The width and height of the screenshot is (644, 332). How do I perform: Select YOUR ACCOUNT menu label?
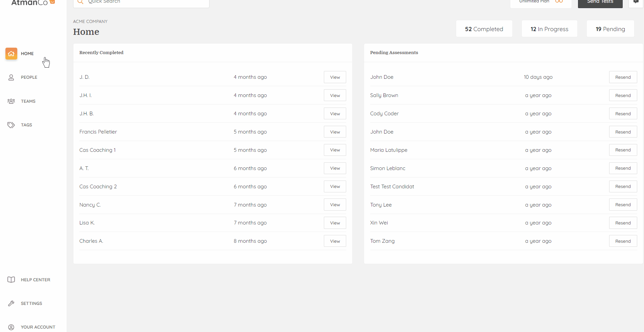[x=38, y=327]
